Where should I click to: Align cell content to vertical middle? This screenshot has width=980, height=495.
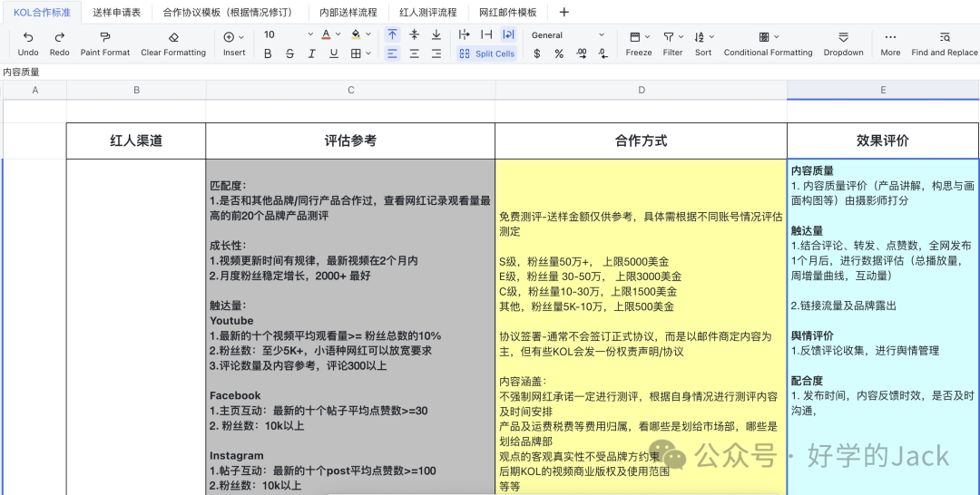click(414, 35)
